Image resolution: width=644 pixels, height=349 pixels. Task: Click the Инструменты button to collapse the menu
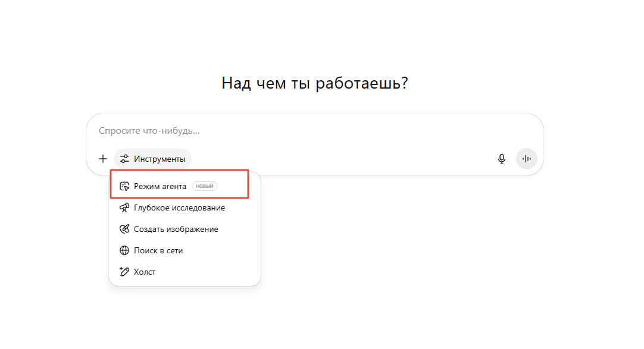(153, 159)
